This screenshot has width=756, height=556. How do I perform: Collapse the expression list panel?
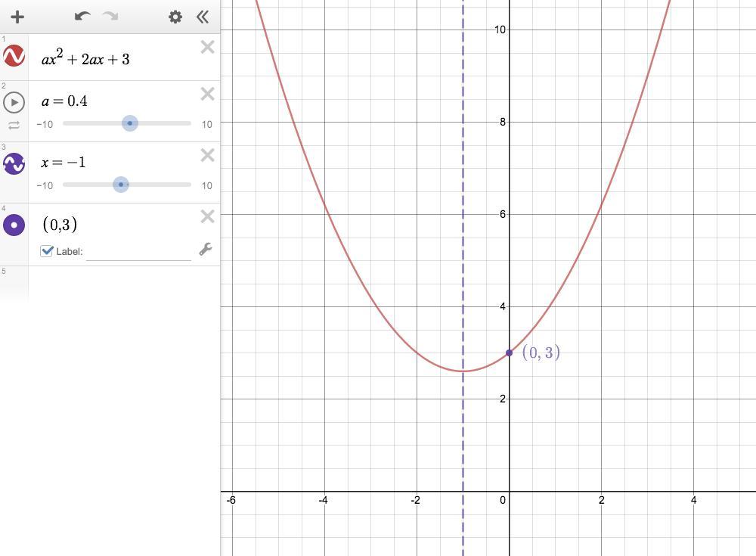coord(203,17)
